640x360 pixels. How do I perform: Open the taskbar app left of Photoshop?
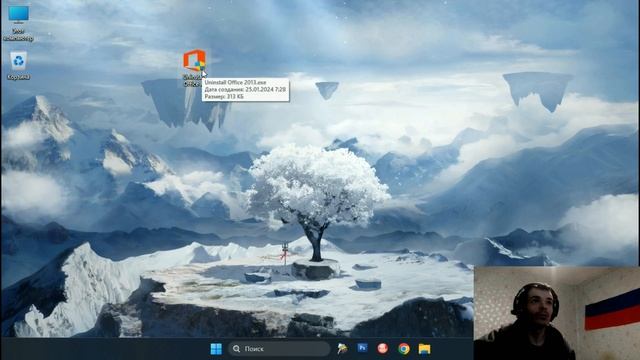click(x=342, y=348)
